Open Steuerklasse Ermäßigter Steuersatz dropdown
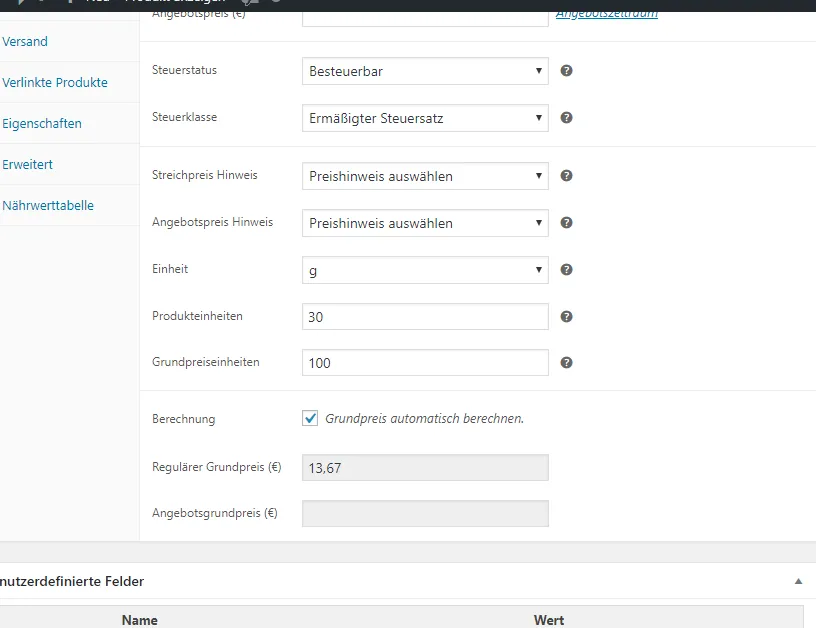The width and height of the screenshot is (816, 628). (x=425, y=118)
